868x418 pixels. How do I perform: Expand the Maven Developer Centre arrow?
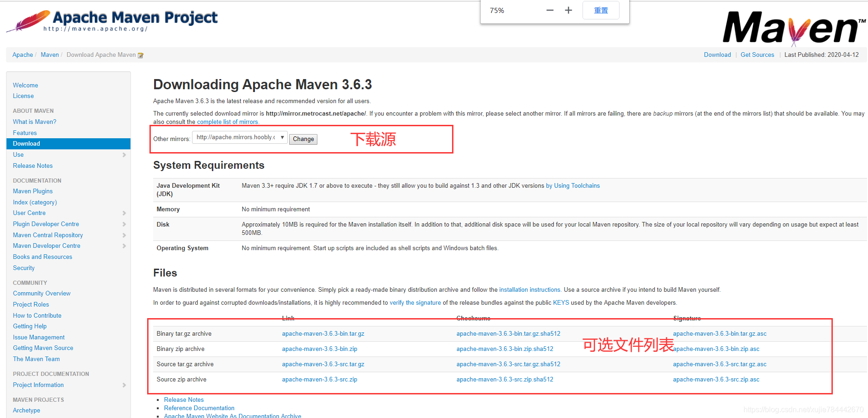pyautogui.click(x=124, y=246)
